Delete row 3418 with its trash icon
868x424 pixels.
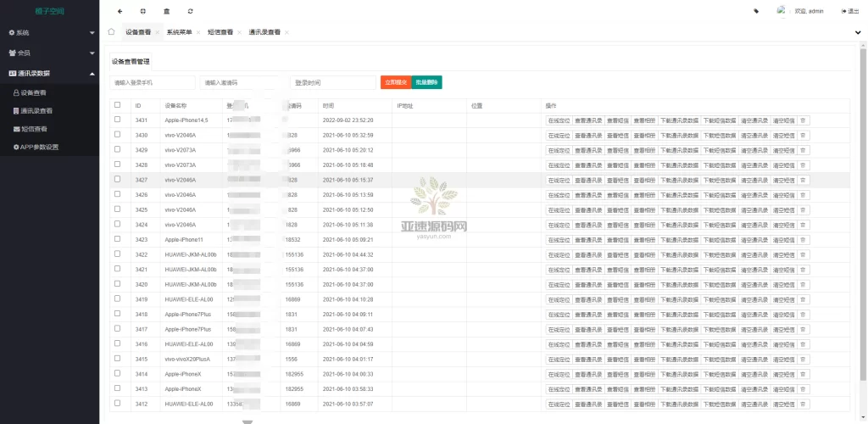coord(804,315)
